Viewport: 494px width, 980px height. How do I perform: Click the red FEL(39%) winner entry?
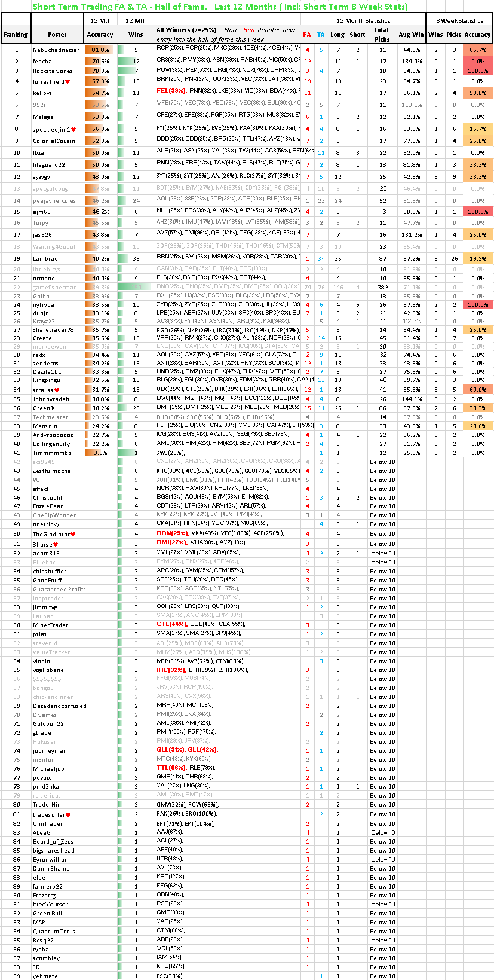coord(171,91)
